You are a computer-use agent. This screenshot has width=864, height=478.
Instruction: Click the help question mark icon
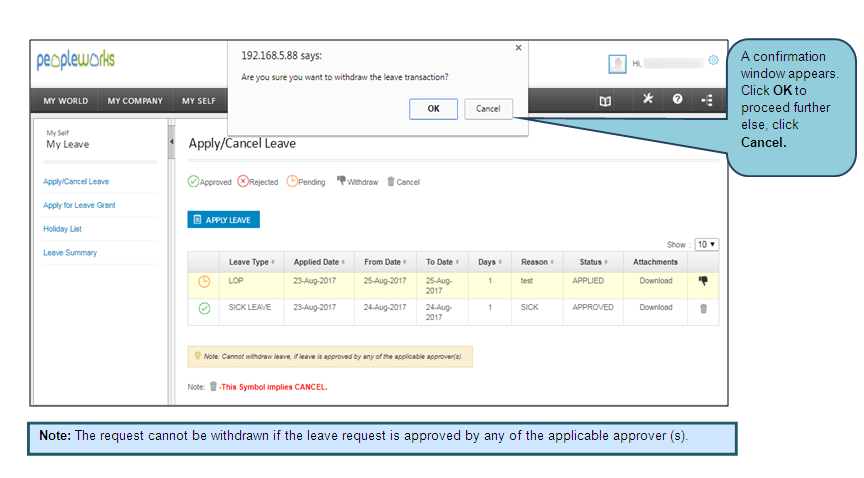coord(677,100)
